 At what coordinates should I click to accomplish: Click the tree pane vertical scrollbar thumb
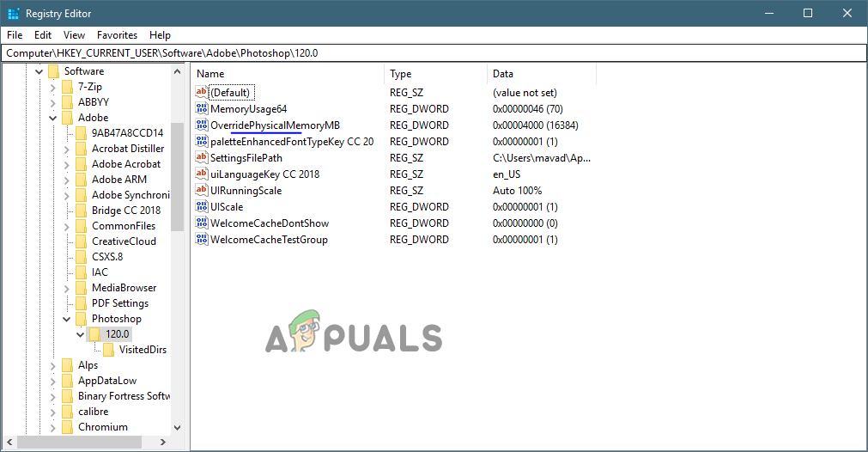coord(177,176)
